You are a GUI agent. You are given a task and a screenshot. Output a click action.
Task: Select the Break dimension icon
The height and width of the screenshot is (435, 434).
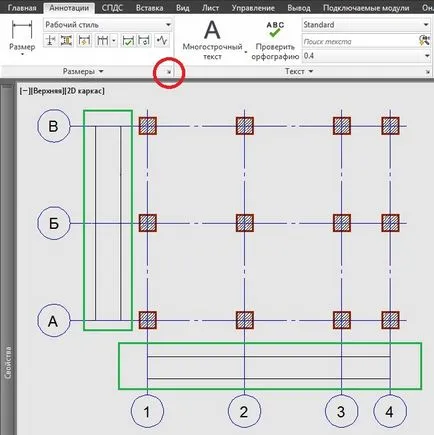(50, 41)
